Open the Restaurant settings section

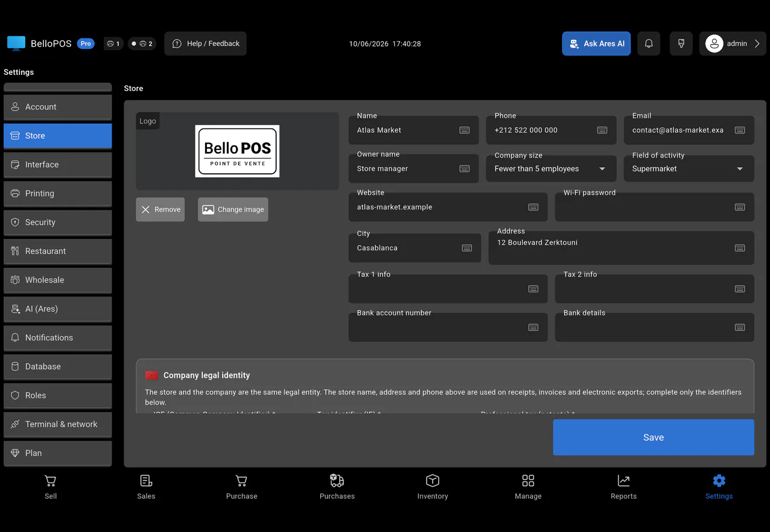click(58, 252)
